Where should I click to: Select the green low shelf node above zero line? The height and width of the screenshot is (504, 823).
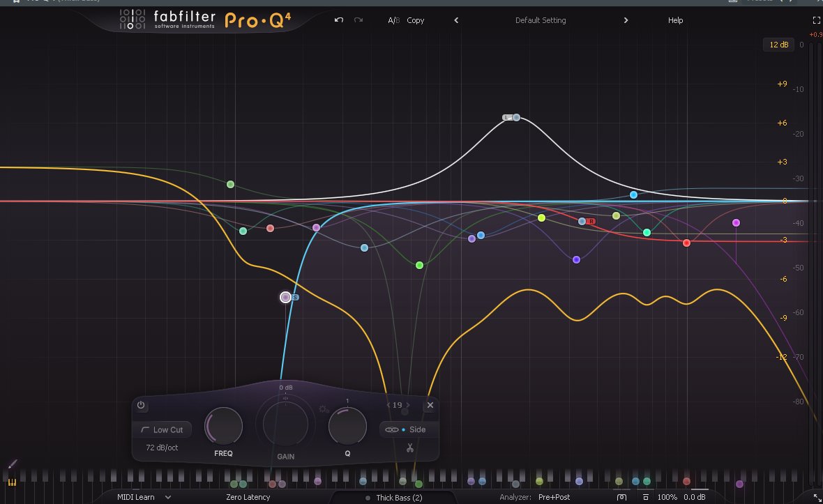pos(230,185)
